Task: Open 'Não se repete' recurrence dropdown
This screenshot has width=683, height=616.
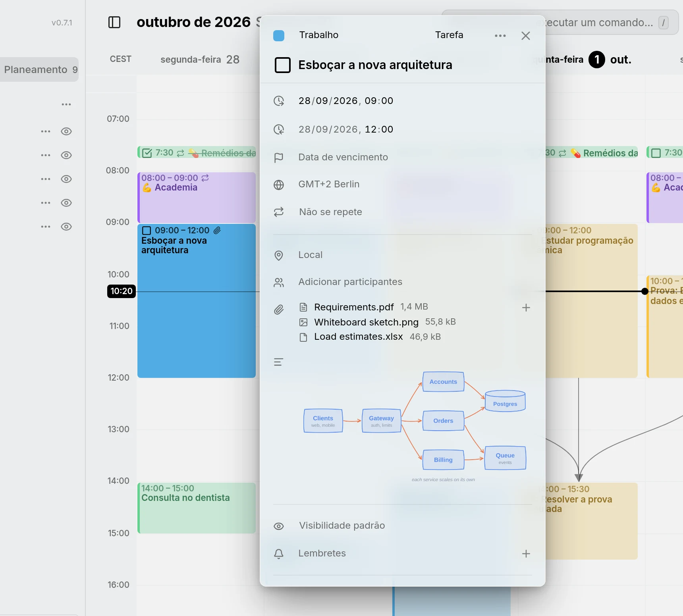Action: pos(330,212)
